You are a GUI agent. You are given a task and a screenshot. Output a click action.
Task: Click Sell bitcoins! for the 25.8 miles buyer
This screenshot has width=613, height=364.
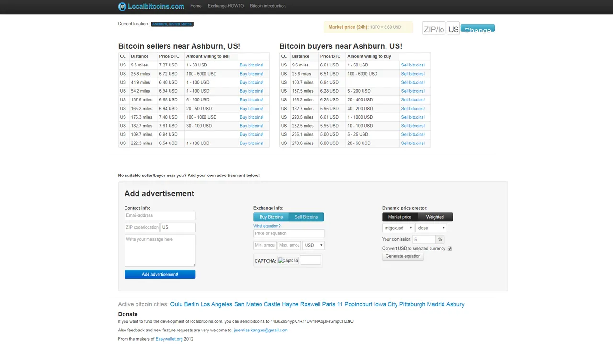tap(413, 74)
